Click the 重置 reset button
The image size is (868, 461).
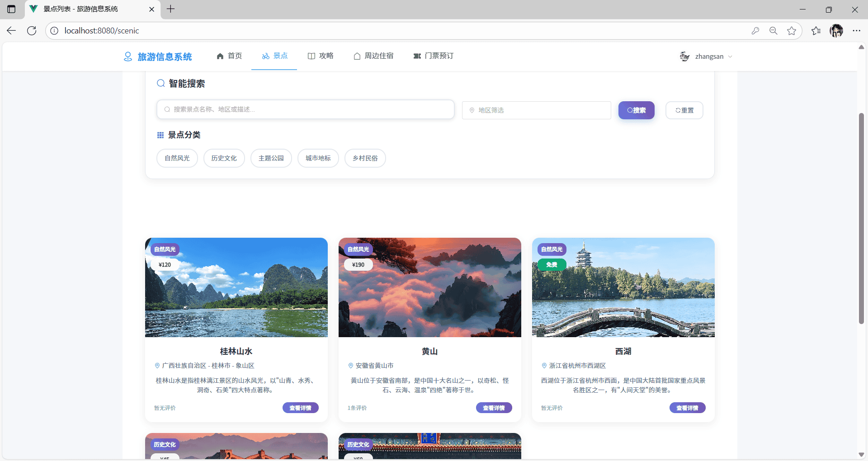pos(684,110)
